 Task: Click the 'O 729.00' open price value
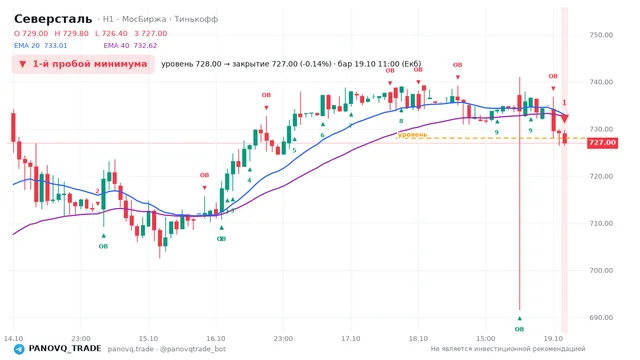[x=31, y=33]
